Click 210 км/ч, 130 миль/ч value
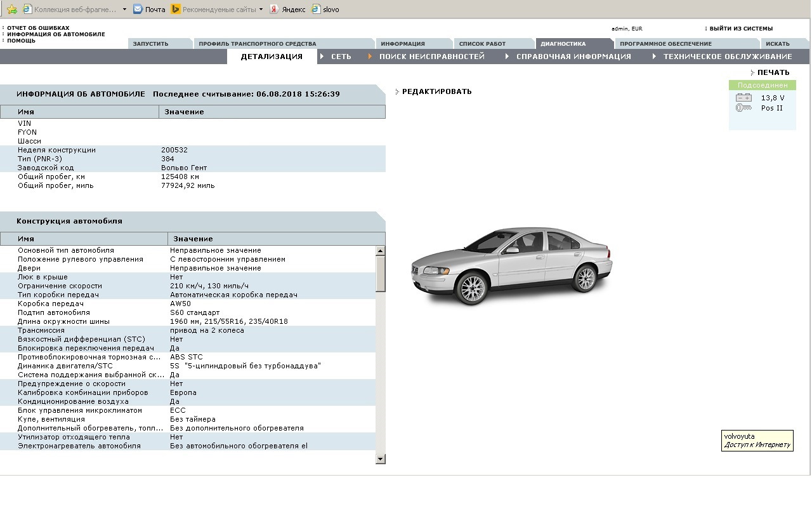The height and width of the screenshot is (508, 812). [209, 286]
